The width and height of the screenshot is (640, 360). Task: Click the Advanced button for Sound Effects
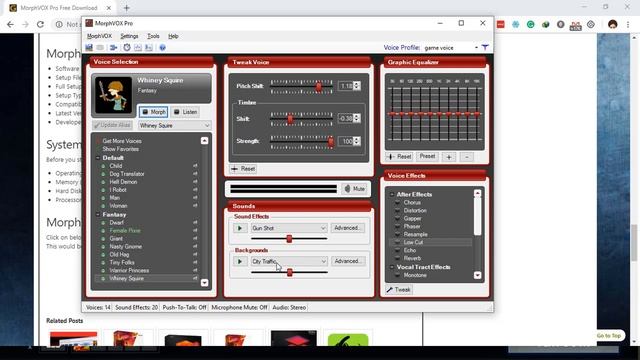click(x=347, y=228)
